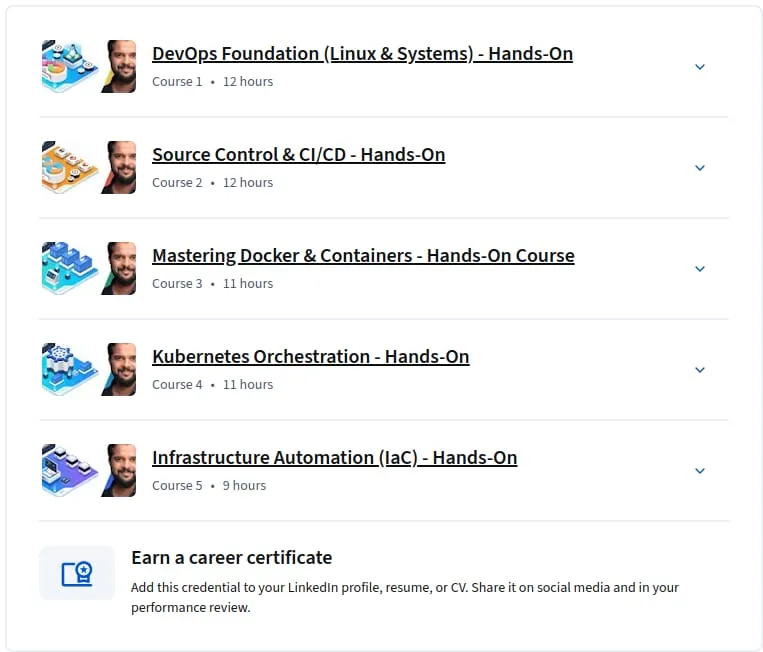763x652 pixels.
Task: Open Source Control & CI/CD - Hands-On link
Action: point(299,155)
